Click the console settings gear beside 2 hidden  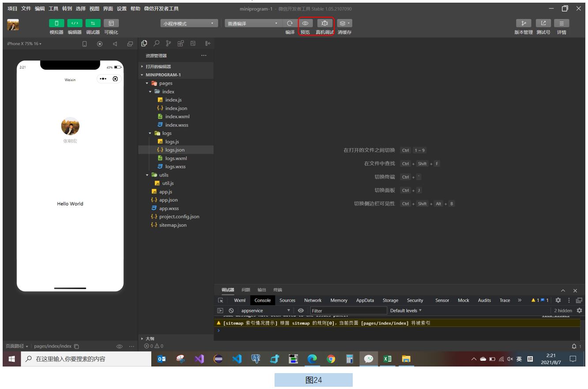[x=579, y=310]
